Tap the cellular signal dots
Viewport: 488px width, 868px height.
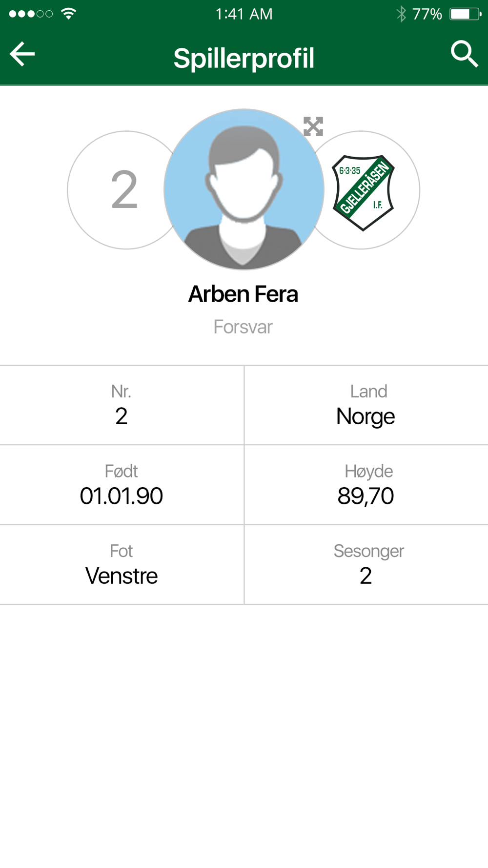31,14
